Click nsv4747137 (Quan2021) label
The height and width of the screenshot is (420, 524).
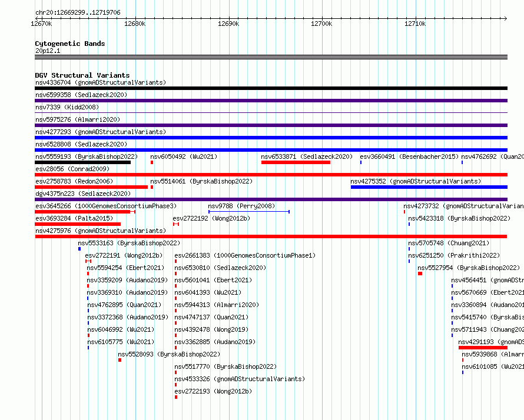tap(211, 317)
